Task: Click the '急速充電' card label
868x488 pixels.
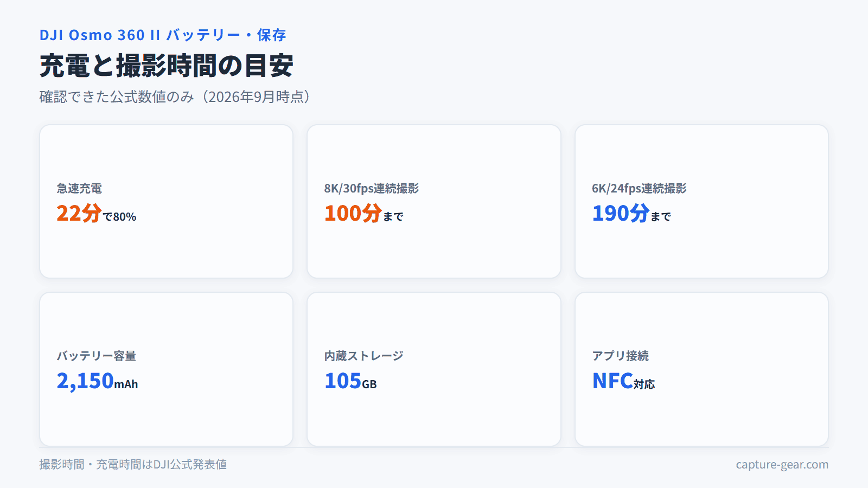Action: pyautogui.click(x=79, y=188)
